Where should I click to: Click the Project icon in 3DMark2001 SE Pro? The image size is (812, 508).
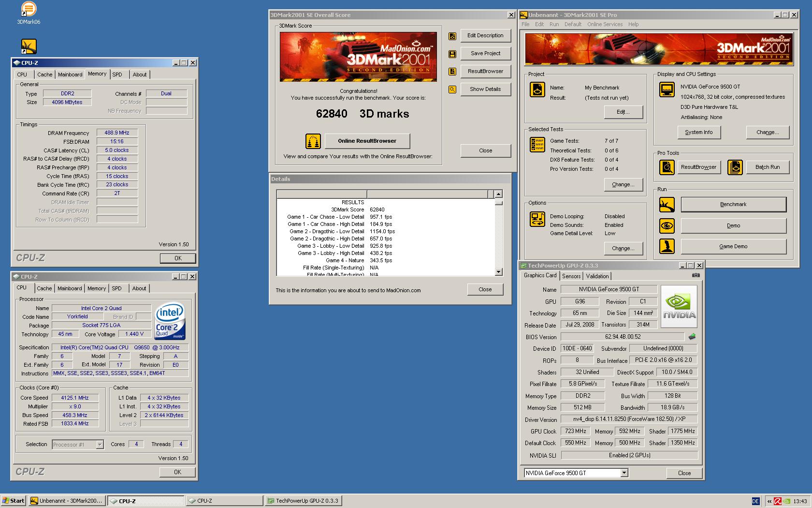pos(537,90)
